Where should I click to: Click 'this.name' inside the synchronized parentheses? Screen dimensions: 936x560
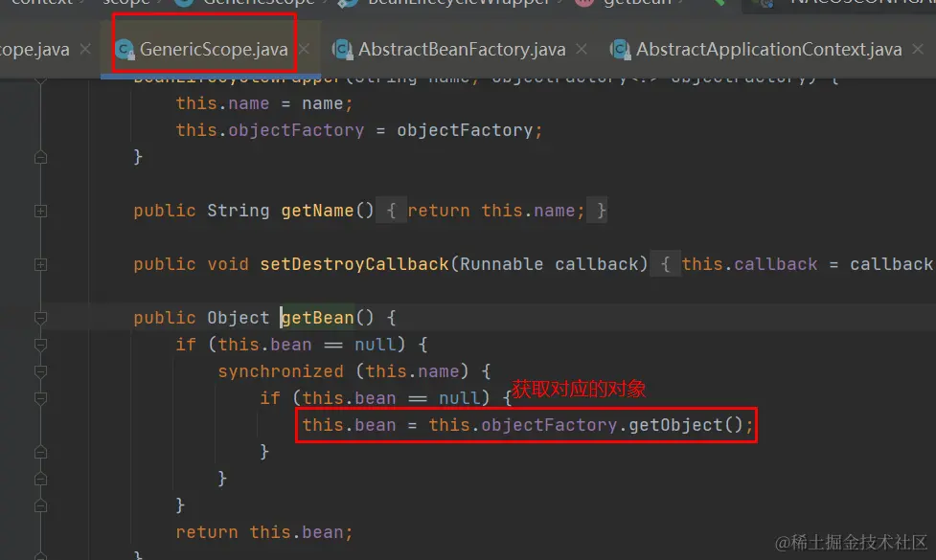coord(412,371)
